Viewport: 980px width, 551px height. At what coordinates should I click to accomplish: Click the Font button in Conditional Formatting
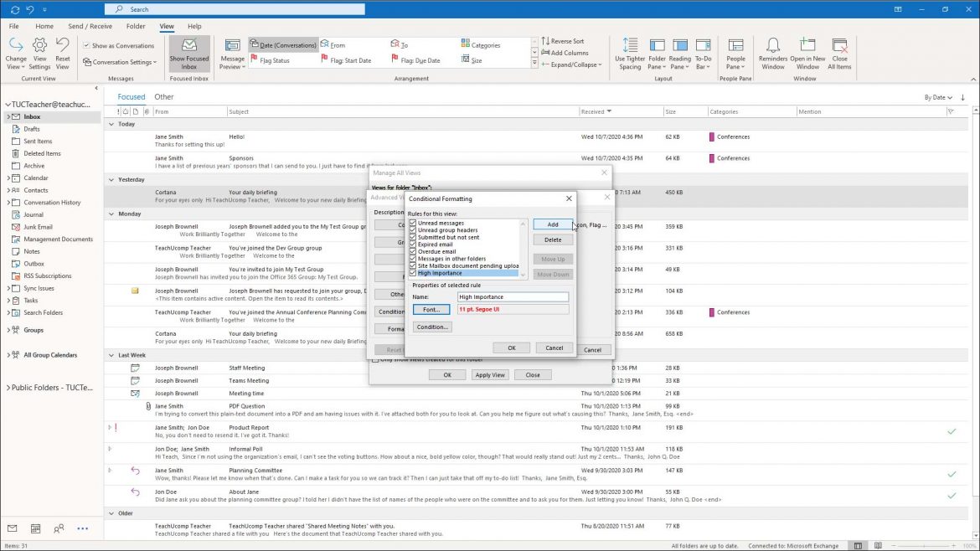[x=431, y=309]
